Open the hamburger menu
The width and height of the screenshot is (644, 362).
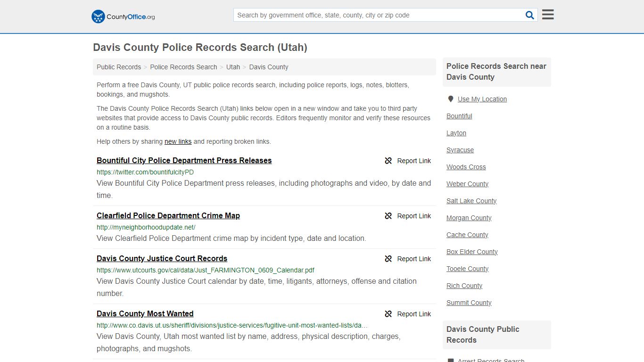point(548,15)
